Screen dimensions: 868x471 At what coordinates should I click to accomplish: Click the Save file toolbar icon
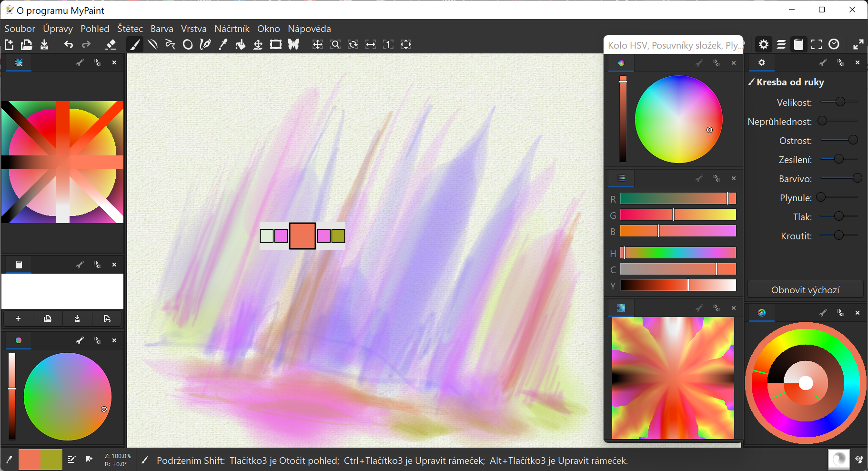(44, 45)
